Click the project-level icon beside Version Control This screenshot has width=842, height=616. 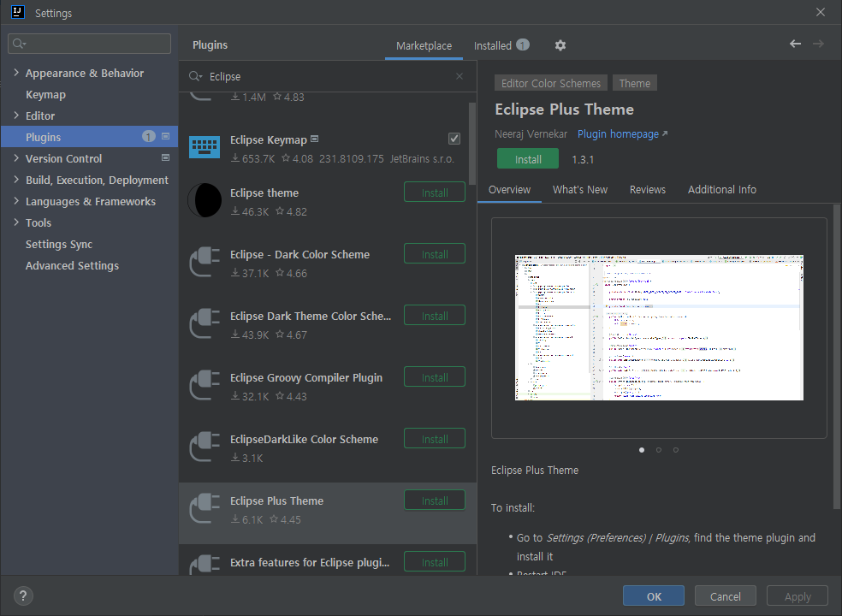pyautogui.click(x=165, y=158)
